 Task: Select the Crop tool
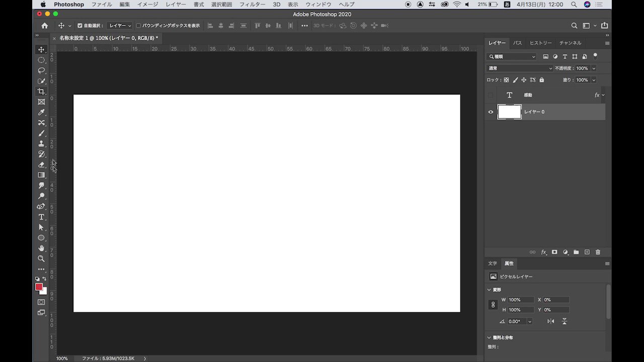coord(41,92)
